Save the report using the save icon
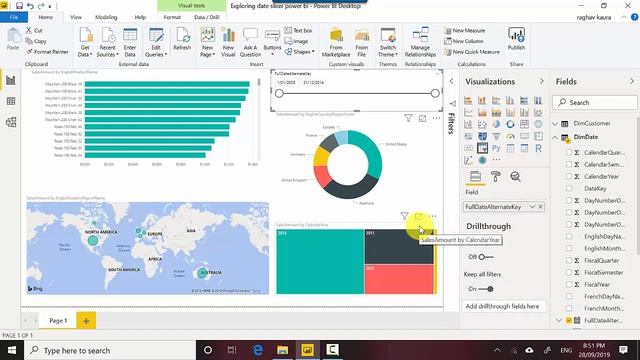 tap(19, 6)
